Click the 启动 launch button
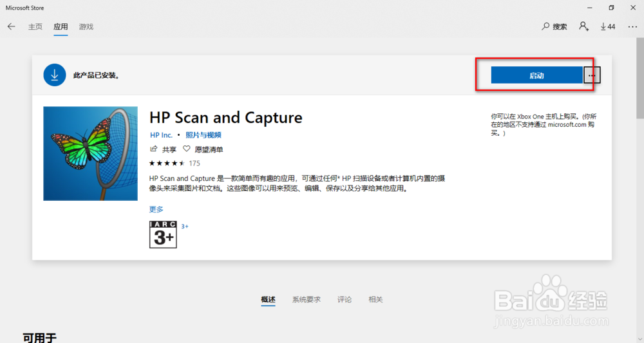This screenshot has width=644, height=343. 536,75
